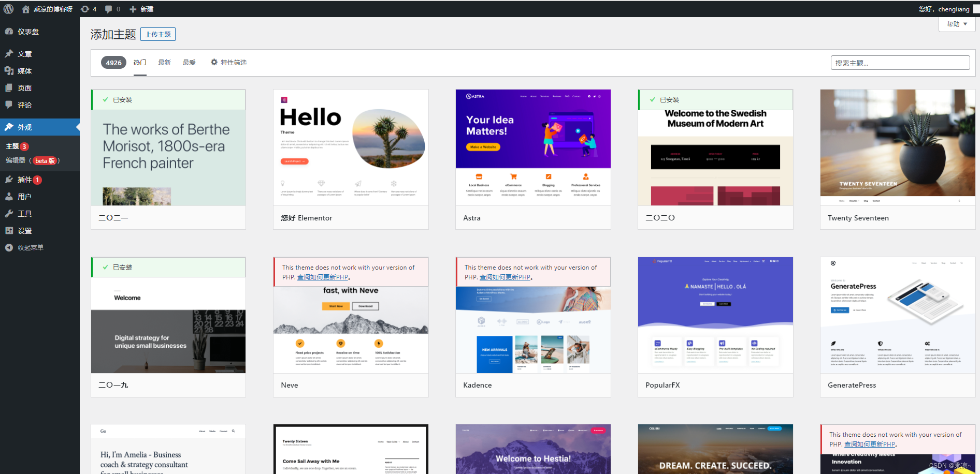Switch to the 热门 tab
The height and width of the screenshot is (474, 980).
click(x=140, y=63)
